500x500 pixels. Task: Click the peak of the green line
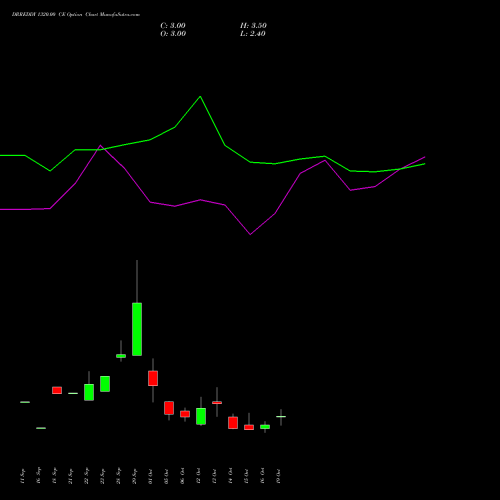[x=200, y=97]
